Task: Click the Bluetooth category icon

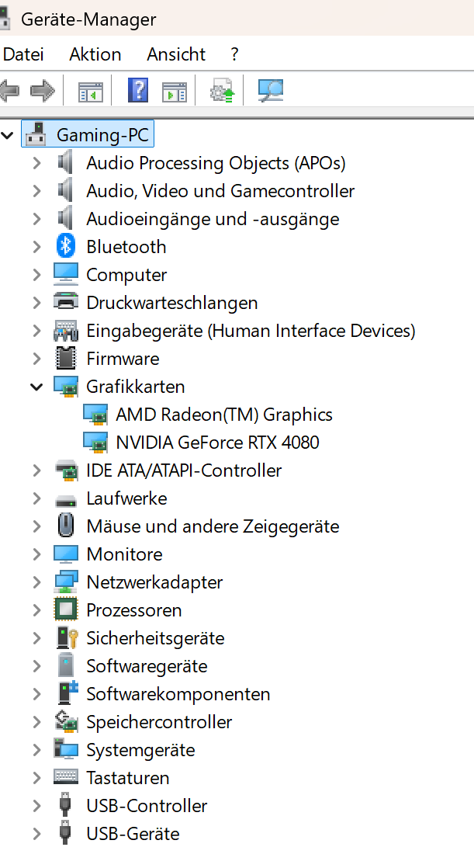Action: [x=66, y=247]
